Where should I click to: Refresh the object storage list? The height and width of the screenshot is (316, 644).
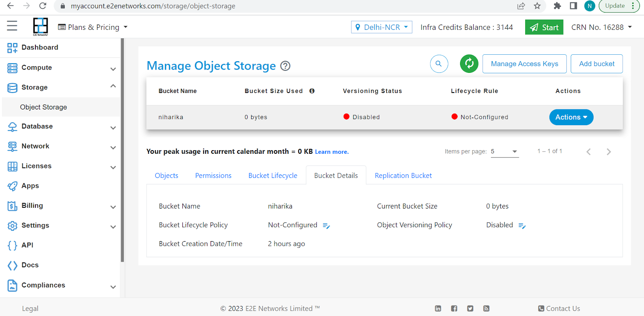(x=469, y=64)
